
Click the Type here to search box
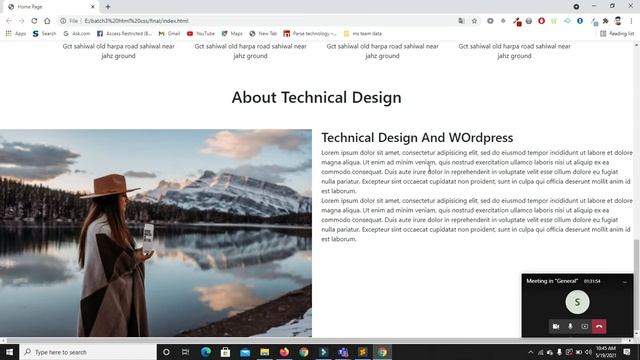88,352
